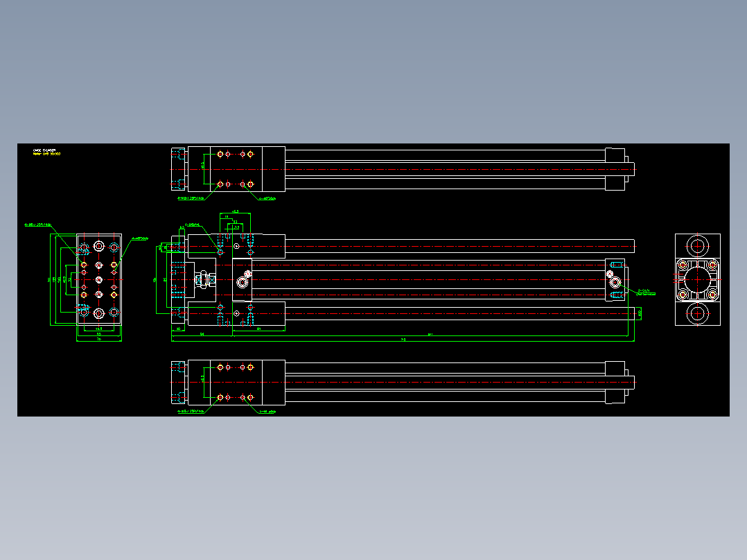
Task: Click the long green overall length dimension line
Action: click(403, 341)
